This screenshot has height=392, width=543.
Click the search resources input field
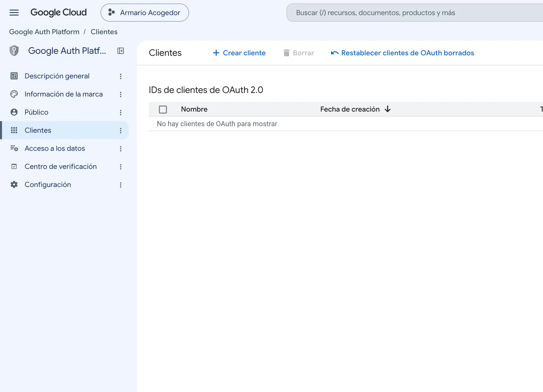(x=415, y=13)
